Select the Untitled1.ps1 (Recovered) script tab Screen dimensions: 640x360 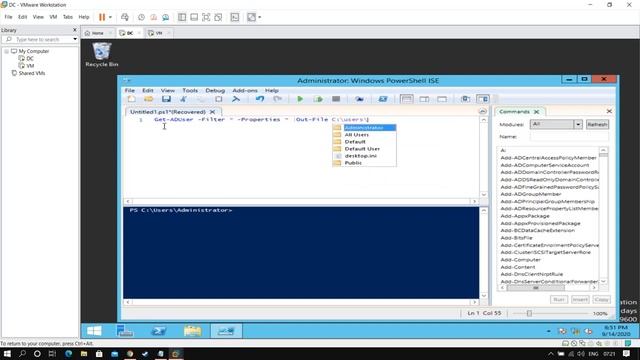click(x=168, y=112)
